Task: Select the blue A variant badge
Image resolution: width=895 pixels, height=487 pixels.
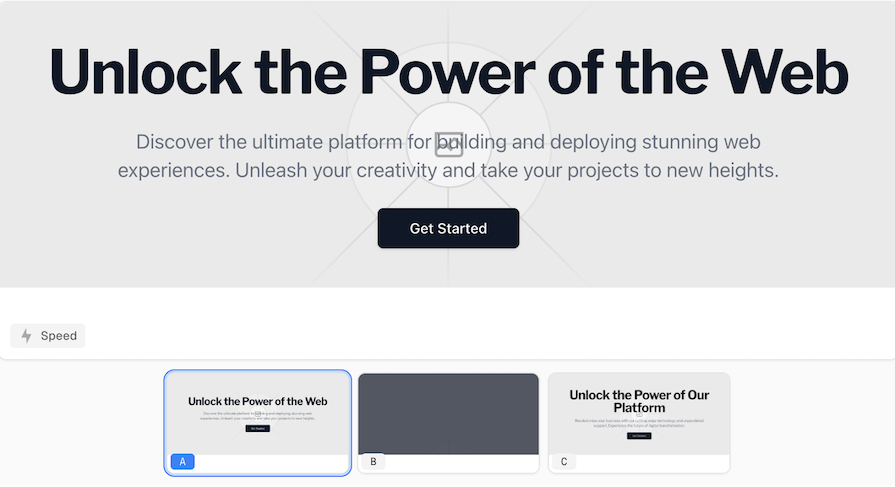Action: point(183,461)
